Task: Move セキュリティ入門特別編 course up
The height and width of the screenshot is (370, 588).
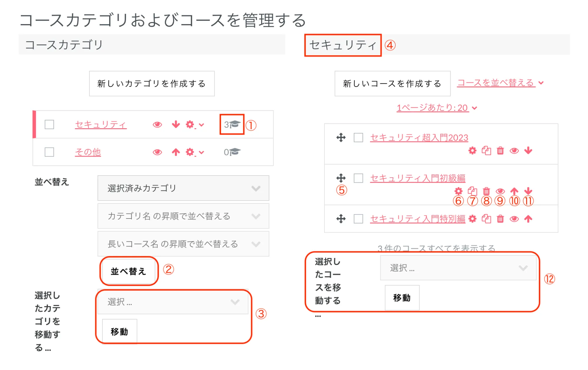Action: pyautogui.click(x=528, y=219)
